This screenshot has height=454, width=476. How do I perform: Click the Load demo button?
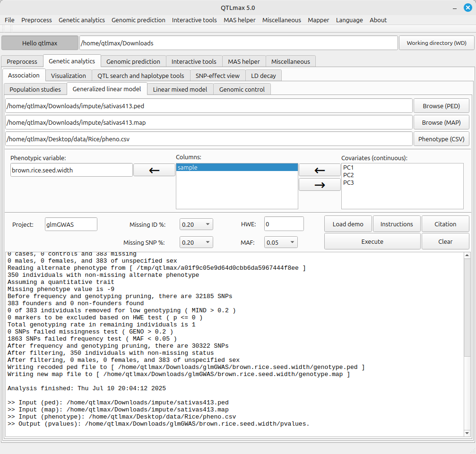click(348, 224)
